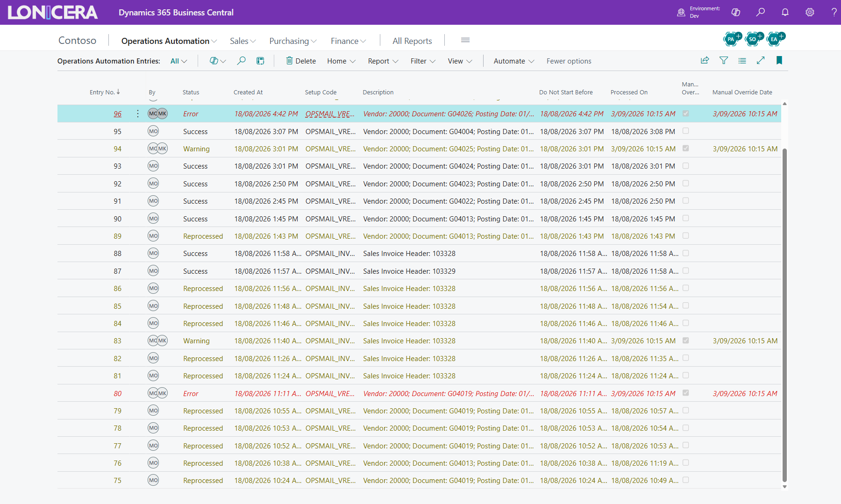The height and width of the screenshot is (504, 841).
Task: Click the EA role avatar icon
Action: [x=776, y=39]
